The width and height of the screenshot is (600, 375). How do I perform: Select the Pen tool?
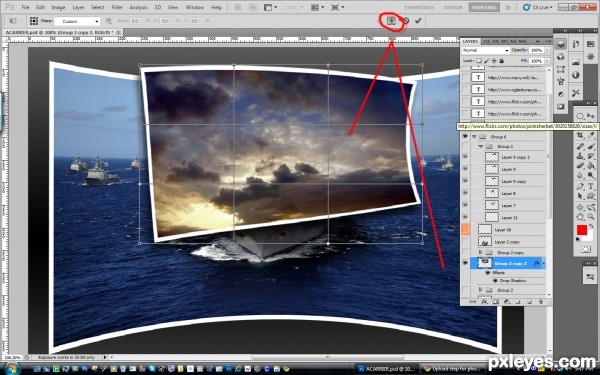pos(580,186)
